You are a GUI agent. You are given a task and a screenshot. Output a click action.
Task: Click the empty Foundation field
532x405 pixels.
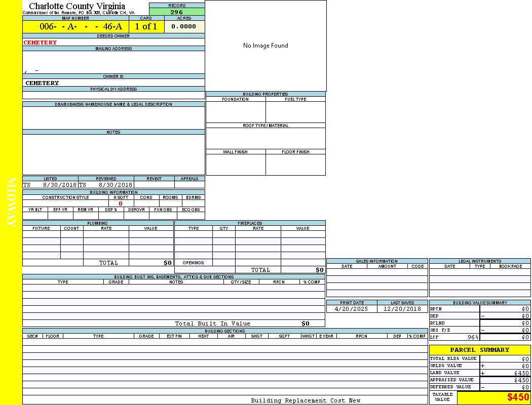(236, 112)
